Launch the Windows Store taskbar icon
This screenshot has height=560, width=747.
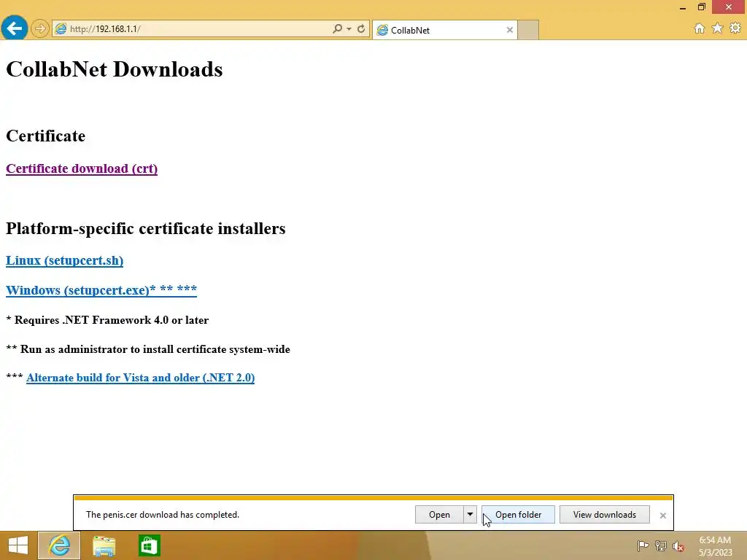[x=149, y=545]
